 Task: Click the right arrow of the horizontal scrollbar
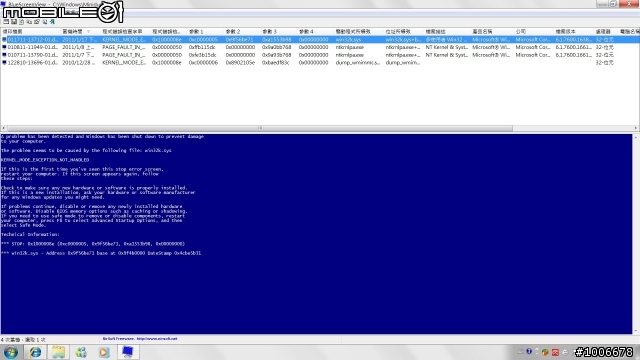tap(636, 128)
